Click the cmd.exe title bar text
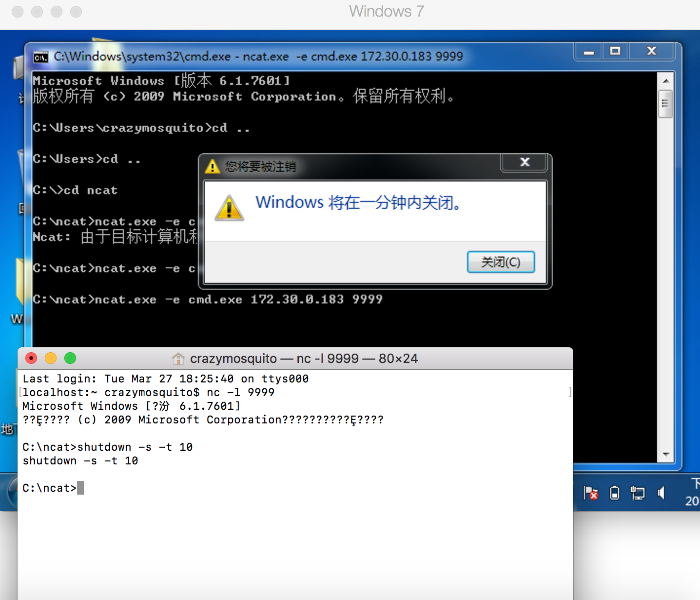Viewport: 700px width, 600px height. [258, 57]
